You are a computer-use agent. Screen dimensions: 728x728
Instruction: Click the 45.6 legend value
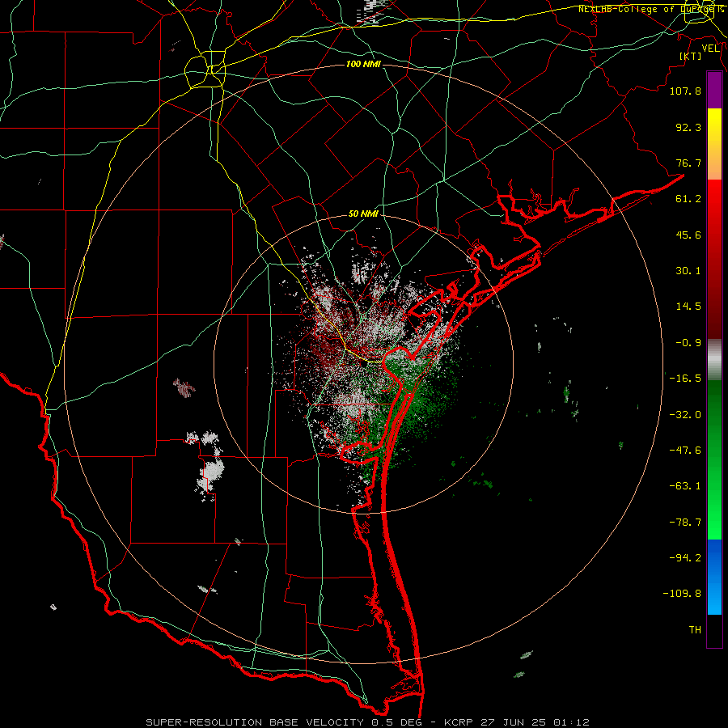click(688, 235)
